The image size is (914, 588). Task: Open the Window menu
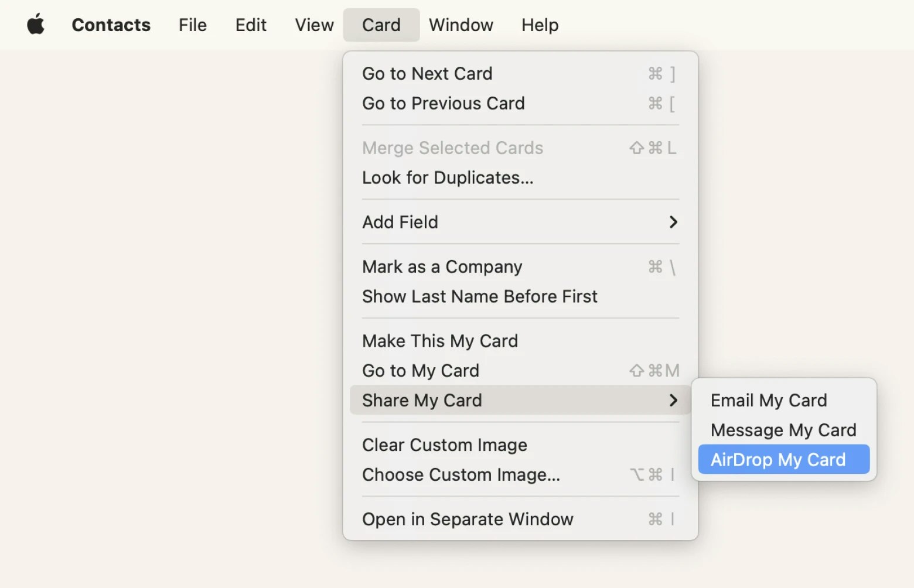[461, 25]
